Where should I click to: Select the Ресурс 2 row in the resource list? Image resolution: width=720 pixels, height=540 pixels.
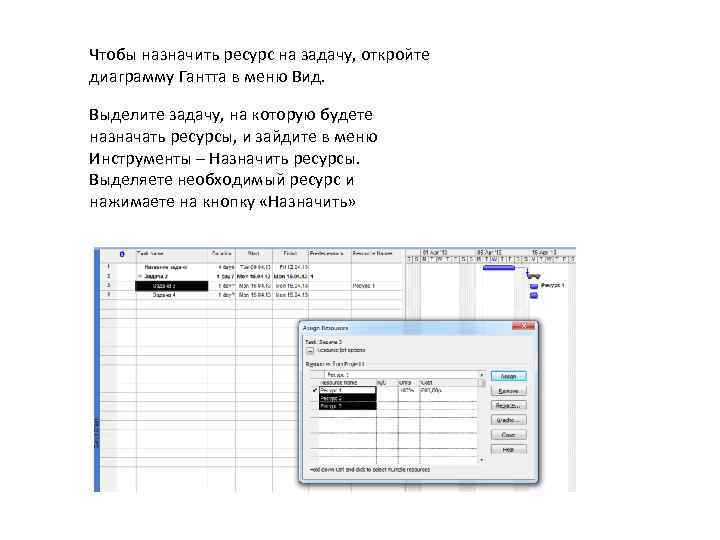click(348, 398)
